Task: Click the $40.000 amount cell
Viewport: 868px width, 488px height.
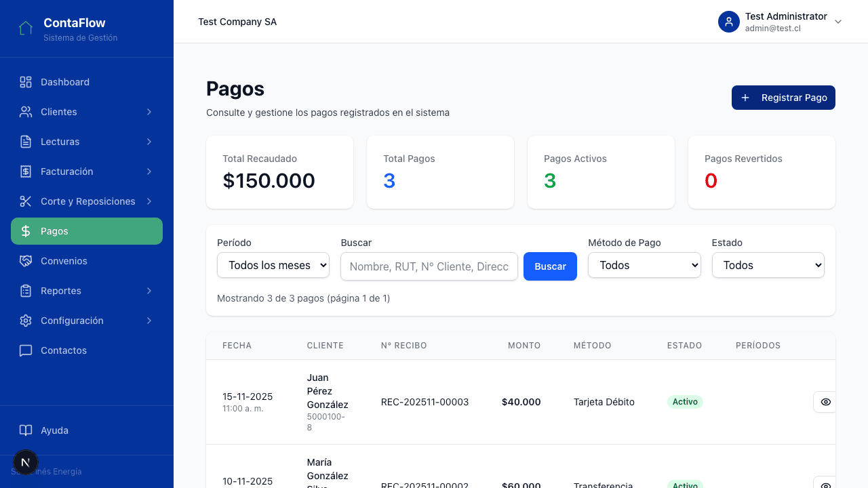Action: point(521,402)
